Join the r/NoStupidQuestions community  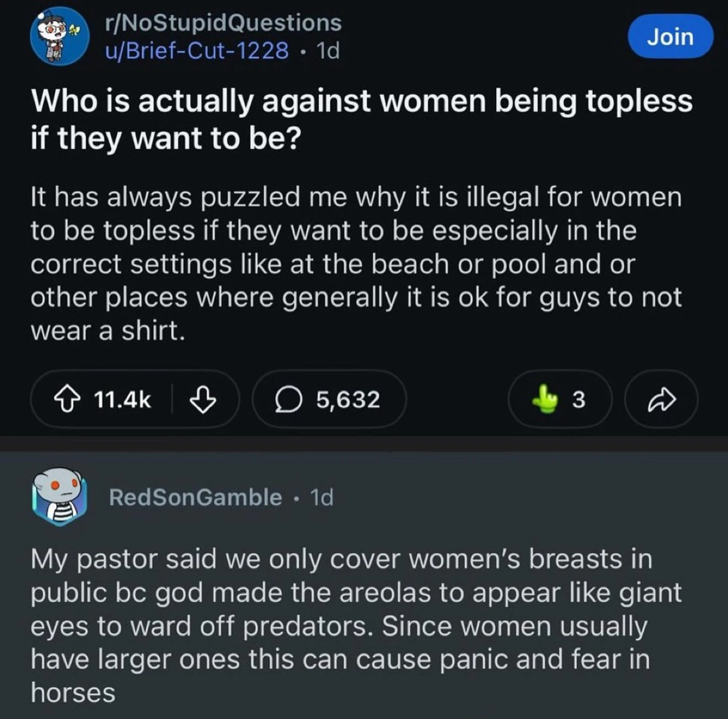coord(670,36)
